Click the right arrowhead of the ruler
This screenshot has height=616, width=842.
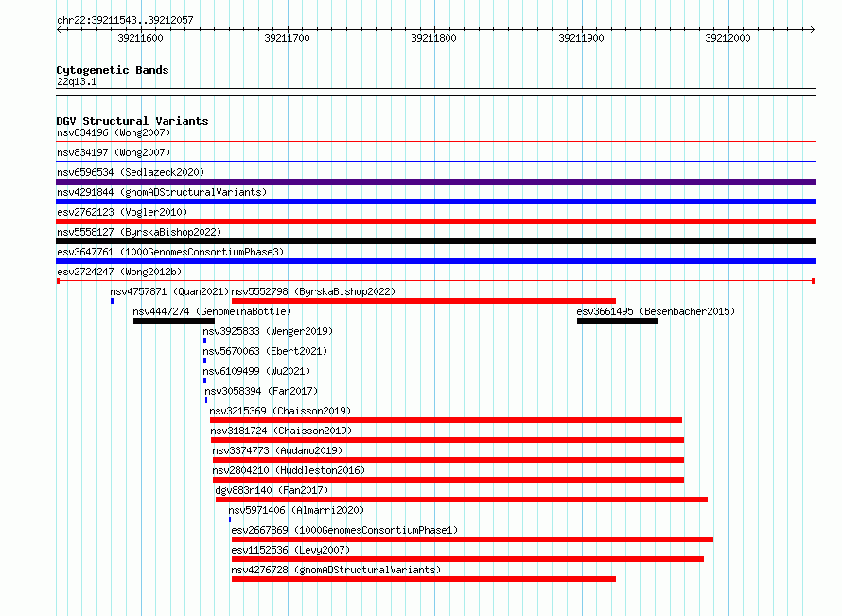[x=813, y=30]
